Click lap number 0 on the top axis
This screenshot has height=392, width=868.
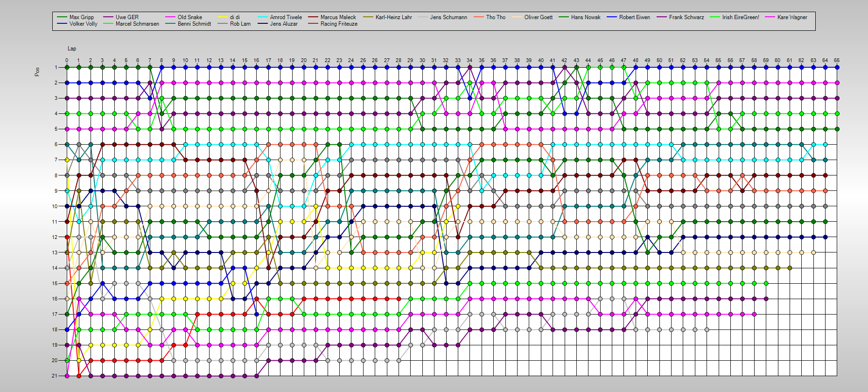(67, 60)
